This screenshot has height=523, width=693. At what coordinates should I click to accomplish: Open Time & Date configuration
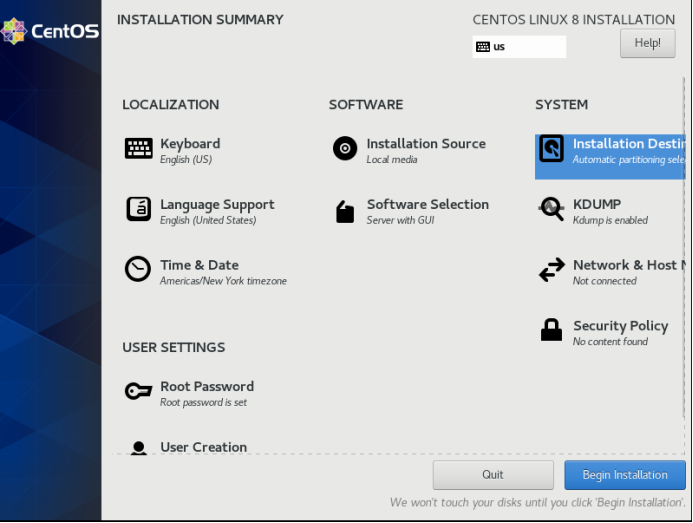coord(199,265)
